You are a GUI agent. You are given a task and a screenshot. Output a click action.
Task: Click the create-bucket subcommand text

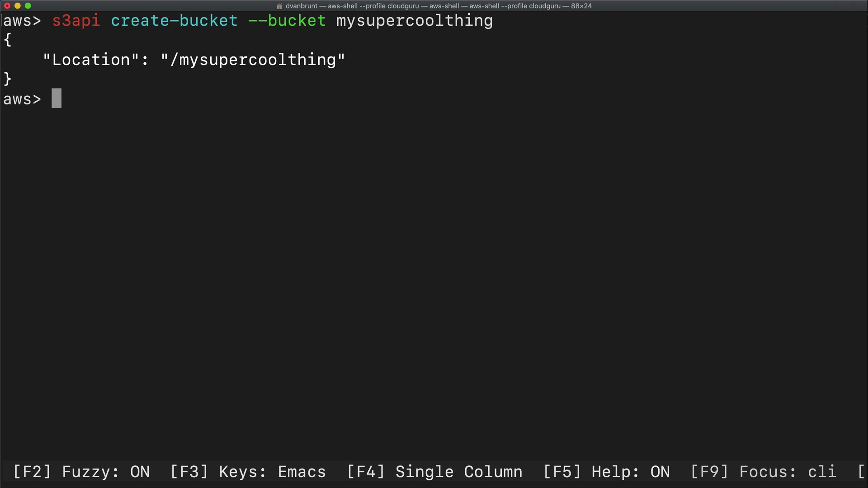(x=174, y=21)
